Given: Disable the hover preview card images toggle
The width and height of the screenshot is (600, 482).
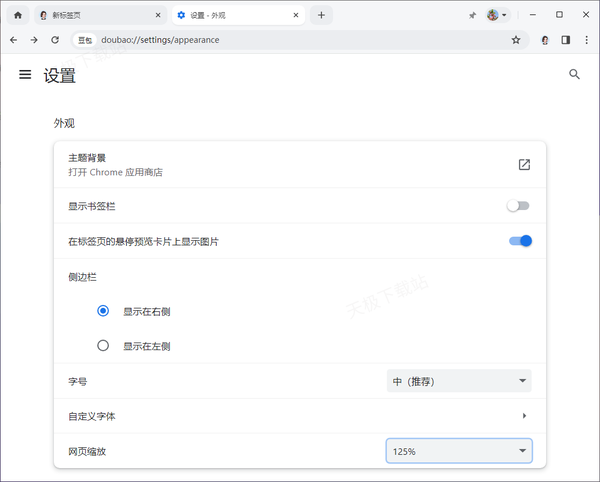Looking at the screenshot, I should click(520, 241).
